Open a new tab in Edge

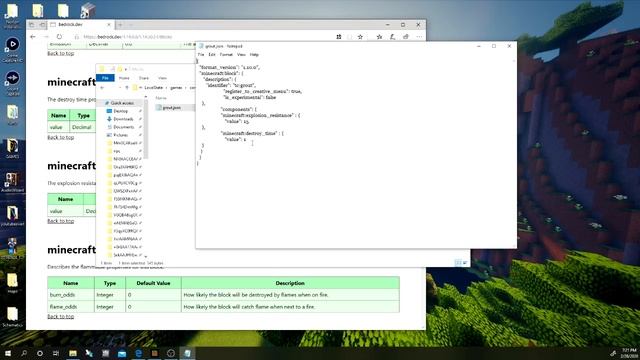click(120, 25)
